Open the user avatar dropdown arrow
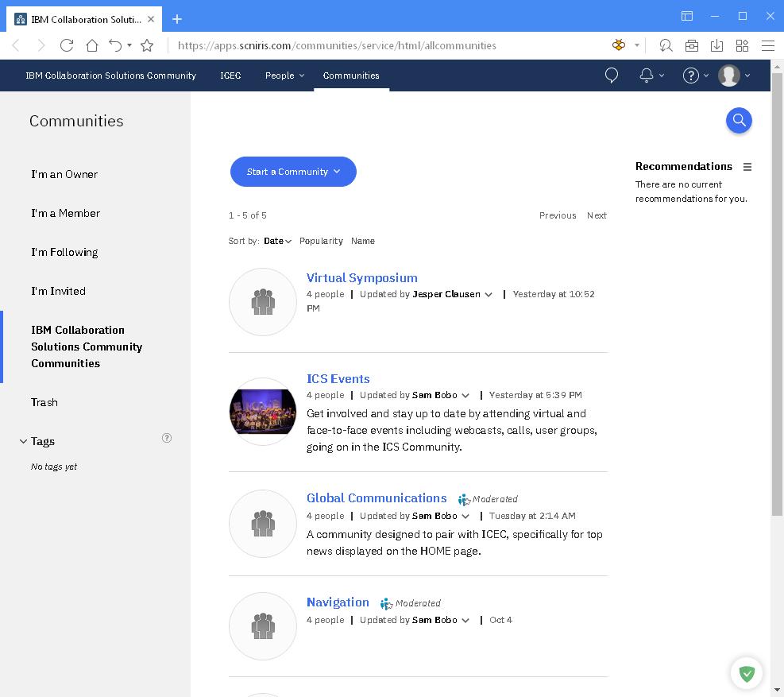The image size is (784, 697). 747,76
